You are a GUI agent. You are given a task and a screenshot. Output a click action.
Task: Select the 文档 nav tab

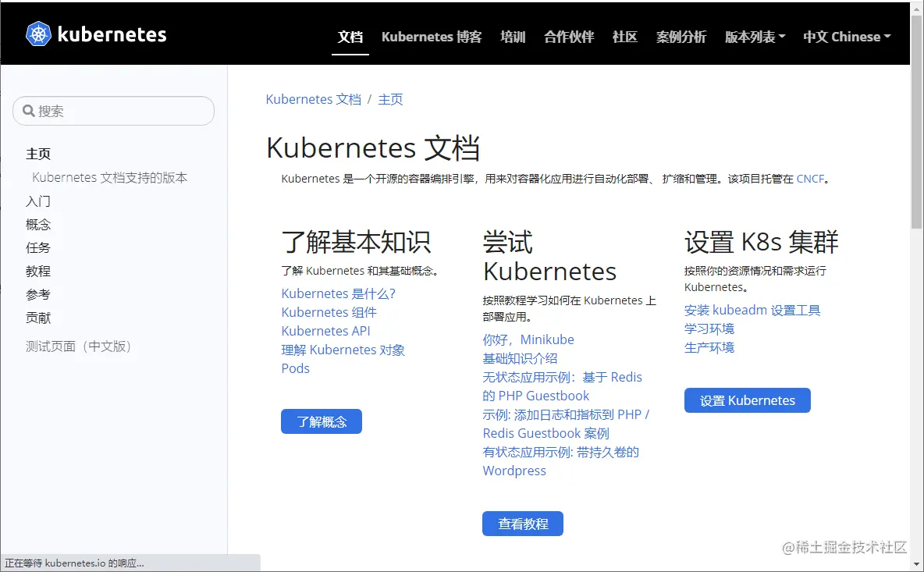point(350,37)
